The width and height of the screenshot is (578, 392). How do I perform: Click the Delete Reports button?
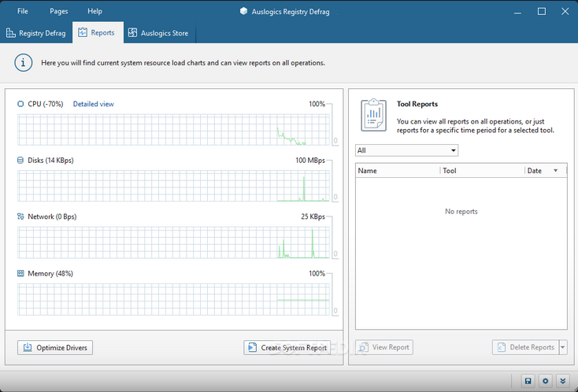pos(525,347)
